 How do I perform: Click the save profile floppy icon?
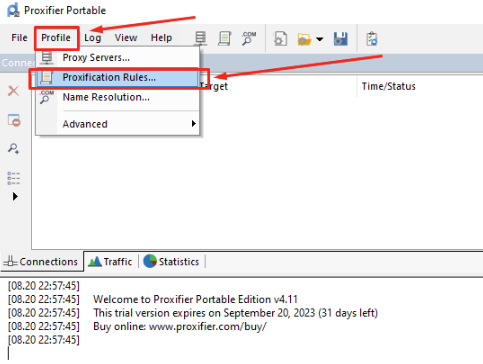341,39
